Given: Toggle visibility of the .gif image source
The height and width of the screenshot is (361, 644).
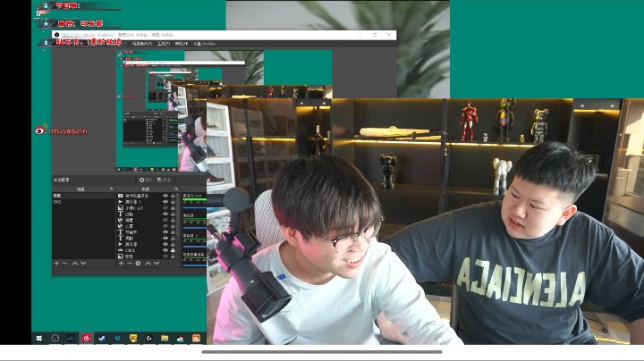Looking at the screenshot, I should 165,208.
